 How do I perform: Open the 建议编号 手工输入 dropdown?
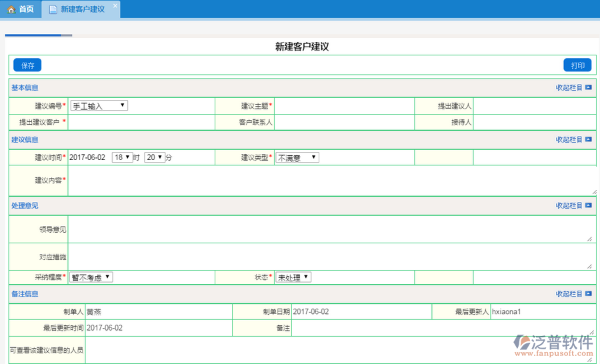99,105
